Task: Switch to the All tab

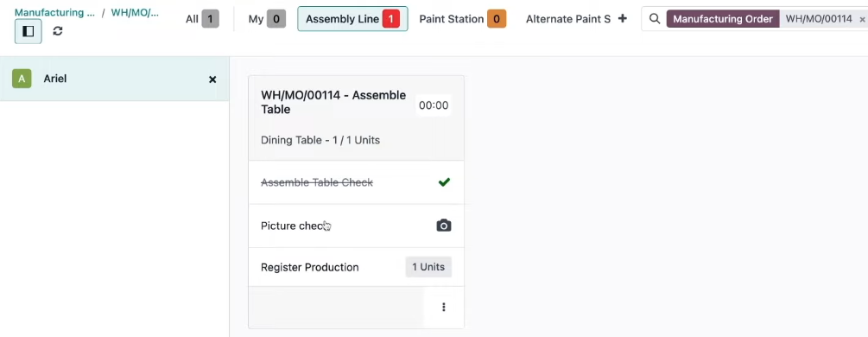Action: click(202, 19)
